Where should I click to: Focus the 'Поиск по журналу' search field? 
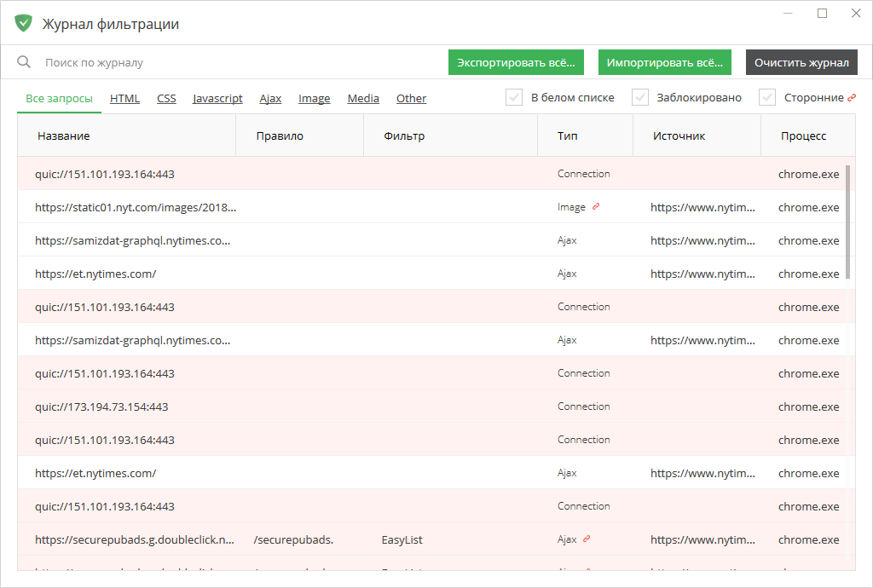click(239, 62)
